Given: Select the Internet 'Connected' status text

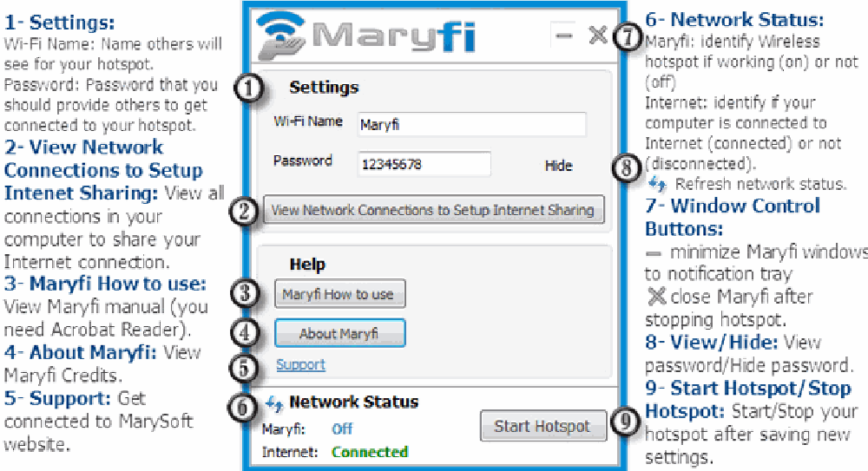Looking at the screenshot, I should [369, 452].
